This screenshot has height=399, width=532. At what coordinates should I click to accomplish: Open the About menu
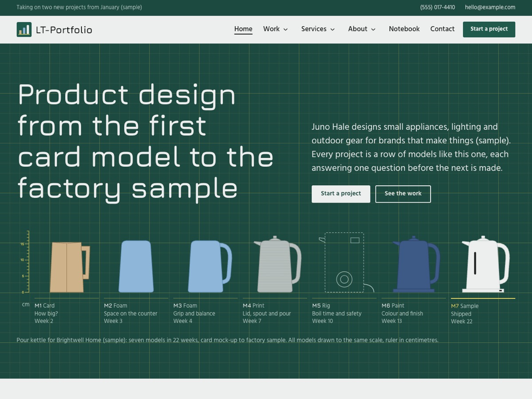[358, 29]
